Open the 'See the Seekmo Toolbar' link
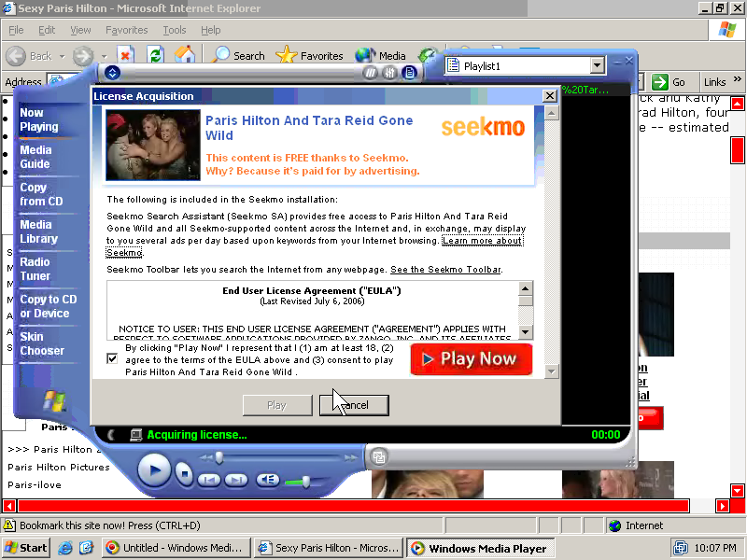 [445, 270]
